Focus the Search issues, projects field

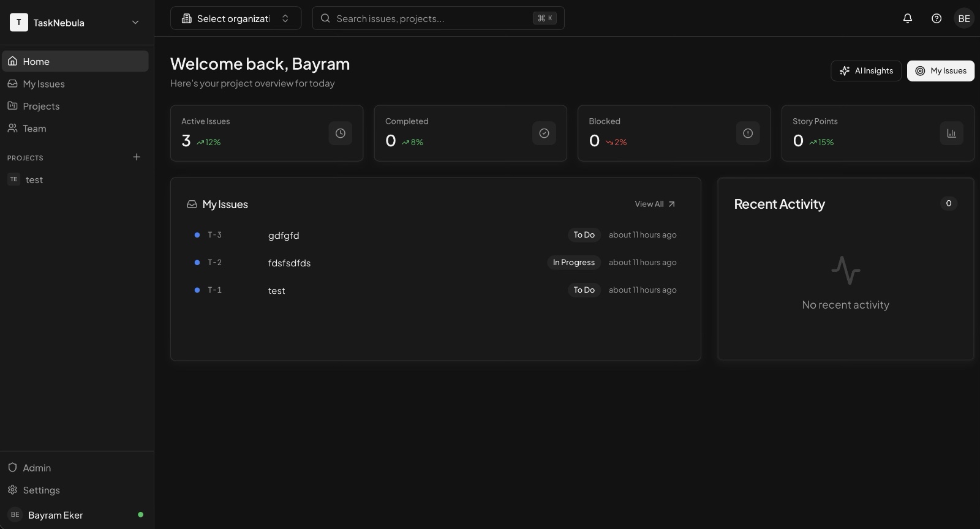point(438,18)
